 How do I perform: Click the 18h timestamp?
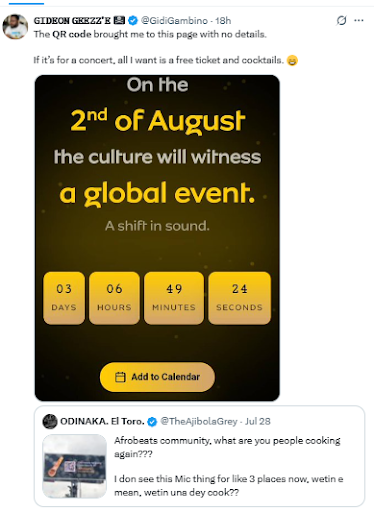223,21
